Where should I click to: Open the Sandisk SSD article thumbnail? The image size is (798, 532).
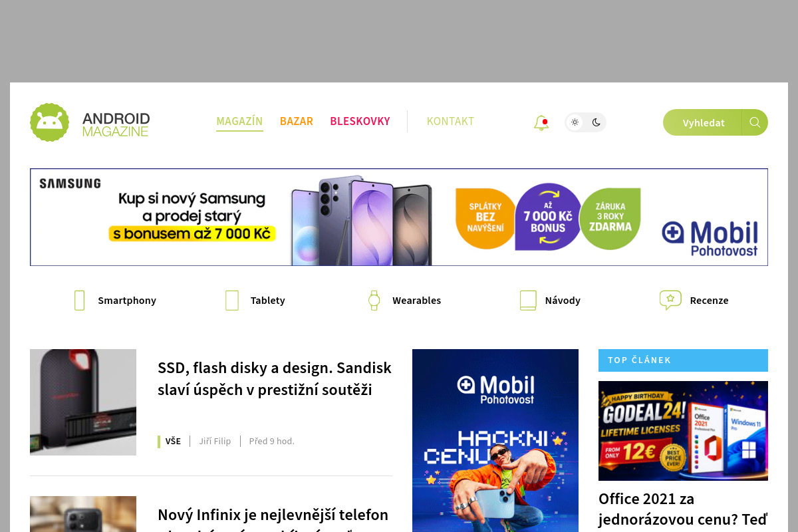83,402
